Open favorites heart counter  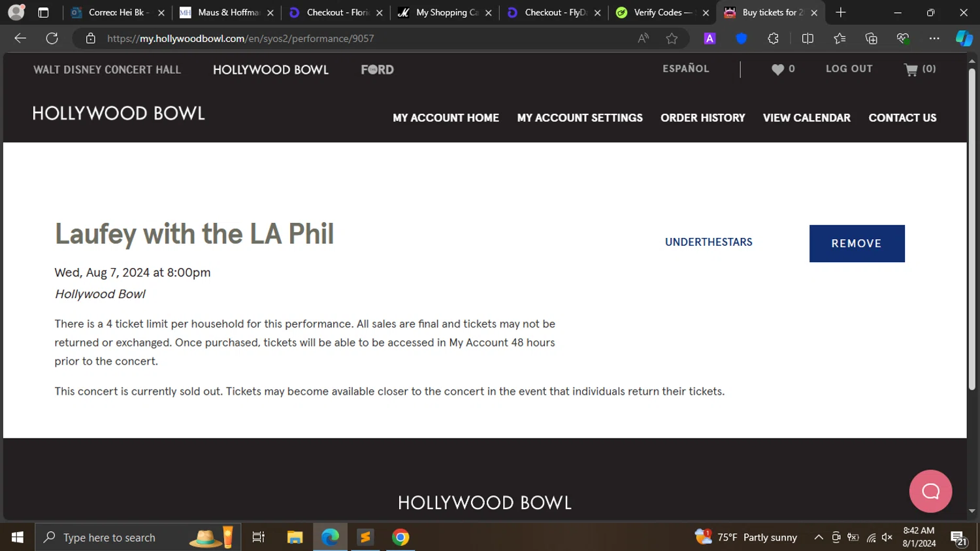click(783, 69)
